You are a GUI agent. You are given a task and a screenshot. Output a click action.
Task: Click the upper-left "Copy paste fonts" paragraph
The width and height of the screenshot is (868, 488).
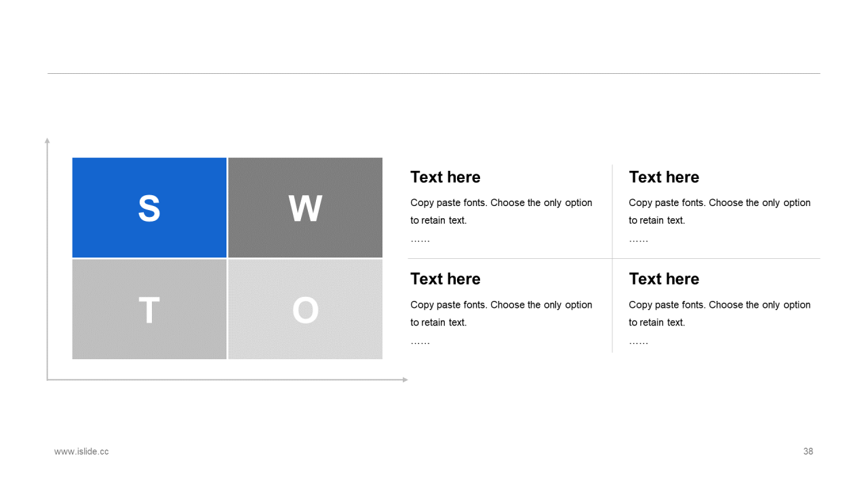501,211
